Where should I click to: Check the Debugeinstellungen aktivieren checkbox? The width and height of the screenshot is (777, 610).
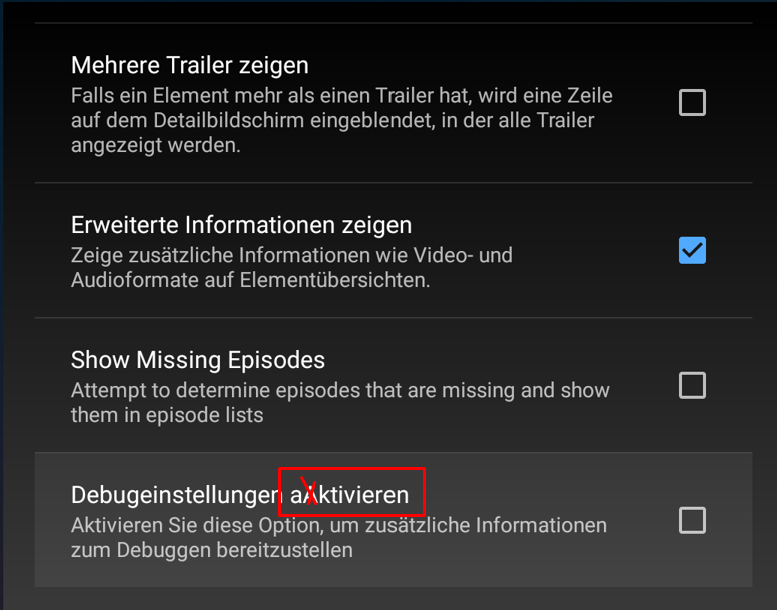(x=692, y=520)
